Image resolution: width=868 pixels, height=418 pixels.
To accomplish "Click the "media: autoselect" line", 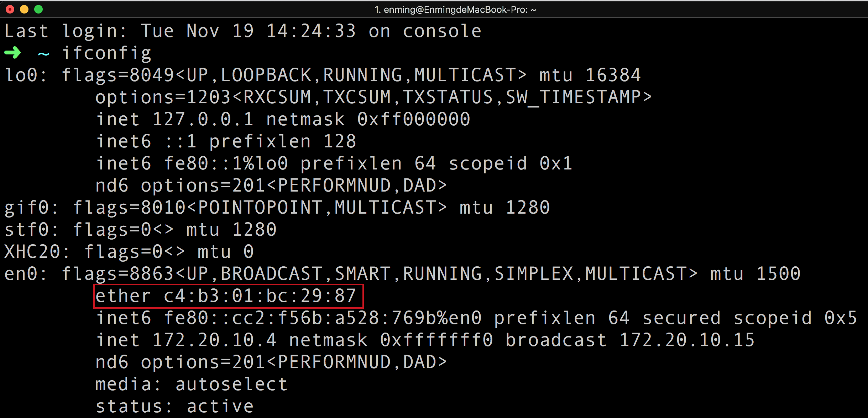I will [x=191, y=384].
